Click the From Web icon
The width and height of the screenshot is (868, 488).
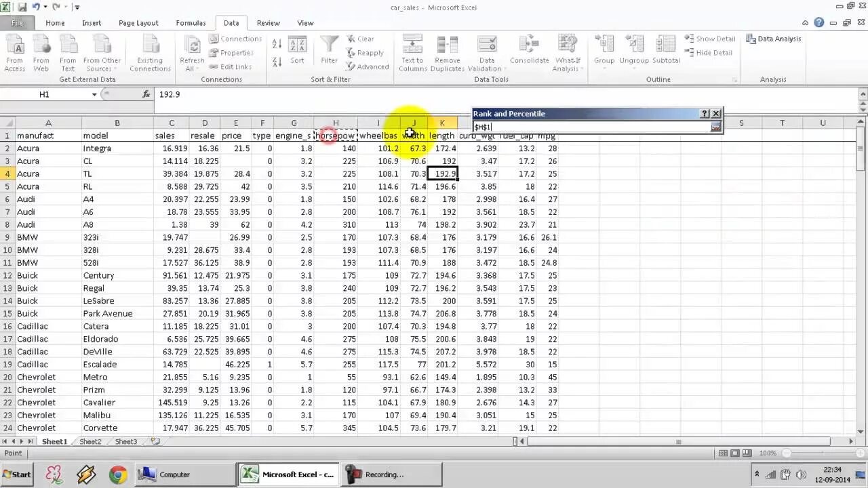(41, 53)
